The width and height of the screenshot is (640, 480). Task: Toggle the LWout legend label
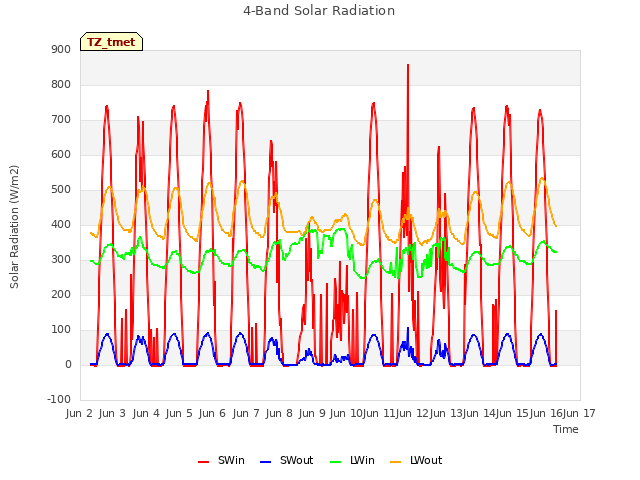pos(426,460)
